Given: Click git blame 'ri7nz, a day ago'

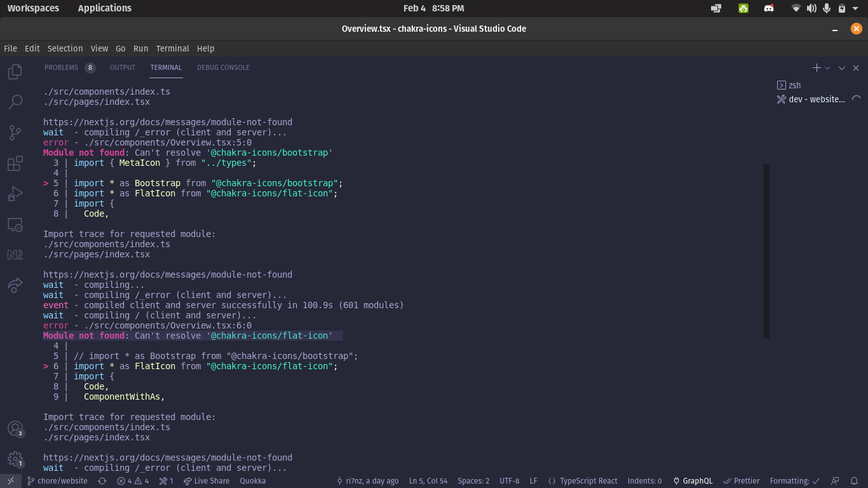Looking at the screenshot, I should tap(368, 481).
